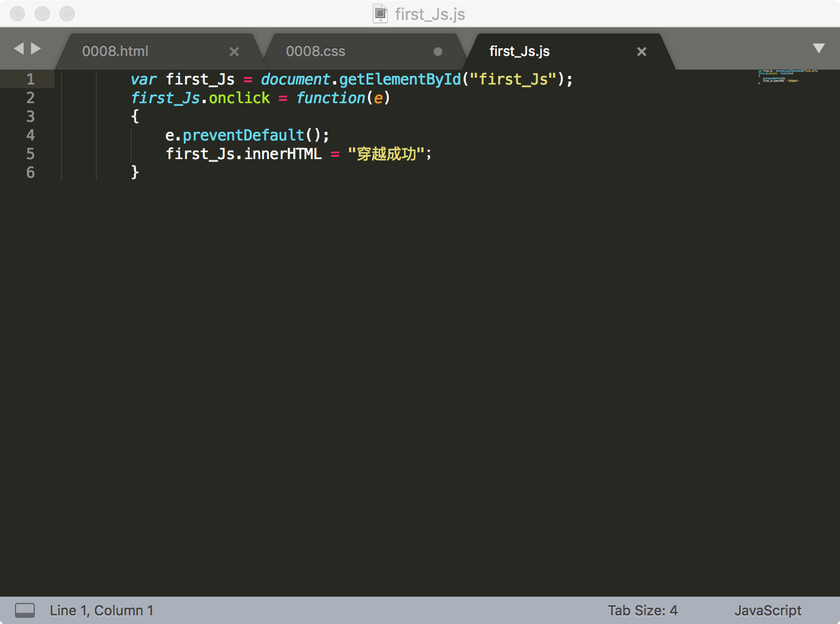
Task: Switch to the 0008.html tab
Action: pos(115,52)
